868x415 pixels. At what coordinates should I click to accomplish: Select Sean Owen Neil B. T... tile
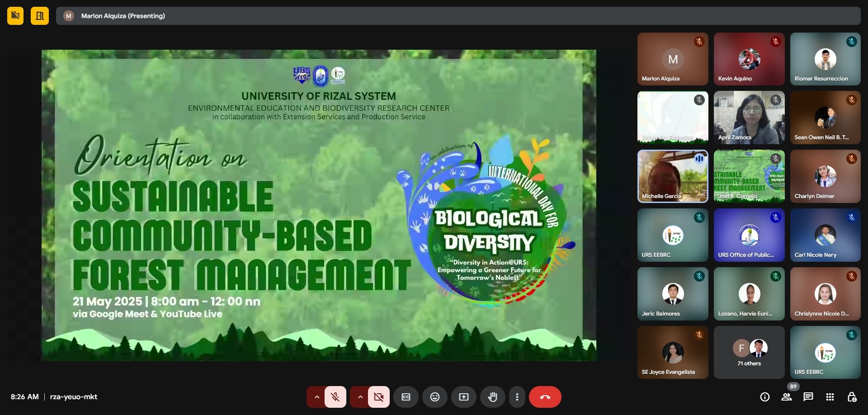pos(826,118)
